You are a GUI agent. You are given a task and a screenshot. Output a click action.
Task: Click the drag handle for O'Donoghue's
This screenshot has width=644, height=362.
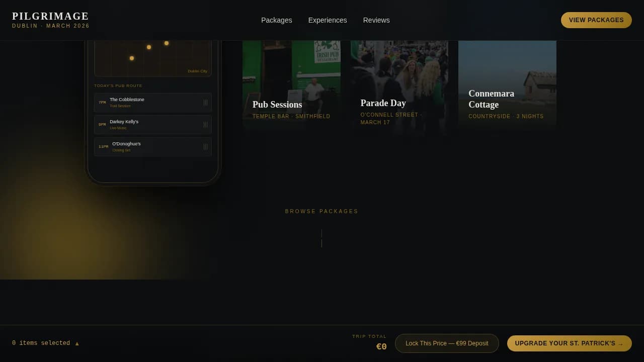pyautogui.click(x=205, y=147)
